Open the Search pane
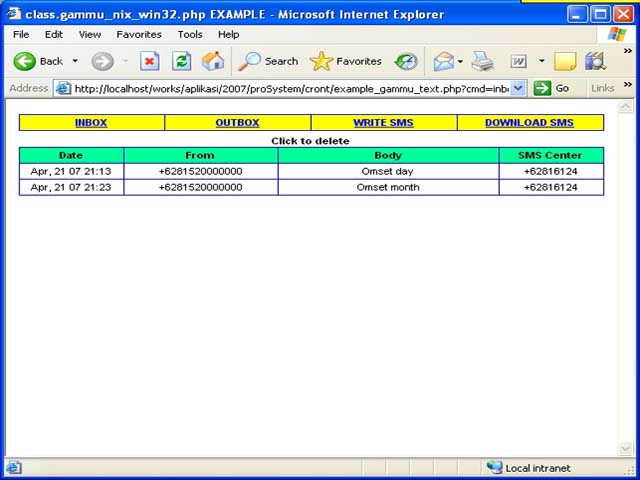 (268, 61)
